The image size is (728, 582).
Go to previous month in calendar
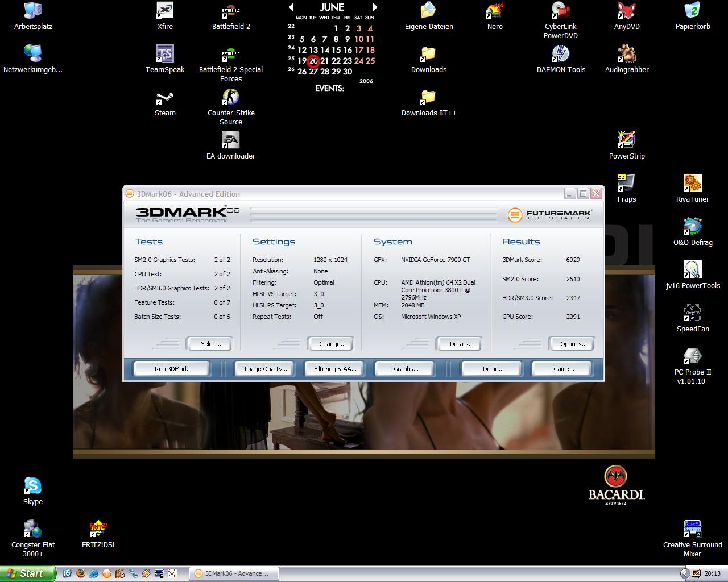[291, 7]
